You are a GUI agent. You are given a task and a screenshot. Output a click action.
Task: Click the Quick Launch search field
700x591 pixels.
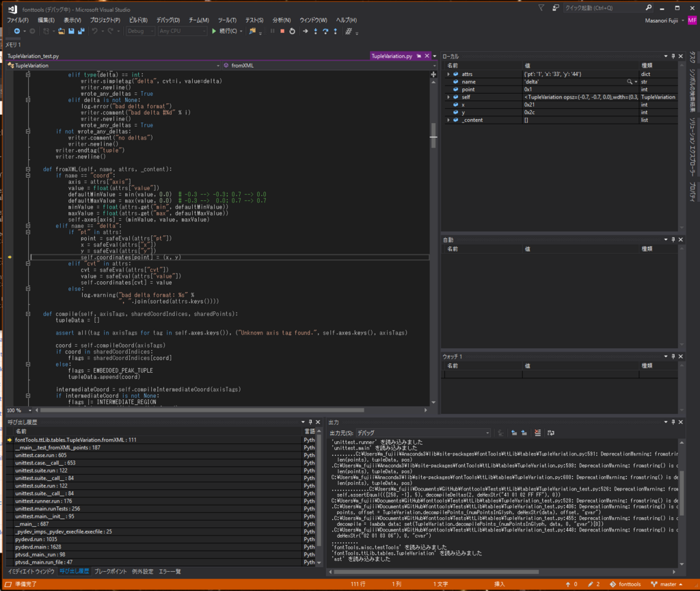pyautogui.click(x=604, y=8)
